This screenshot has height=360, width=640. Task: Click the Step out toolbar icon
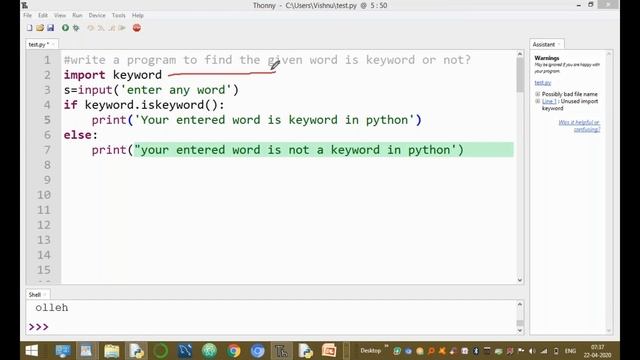pyautogui.click(x=111, y=28)
